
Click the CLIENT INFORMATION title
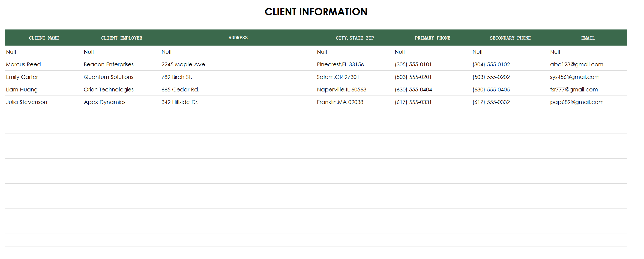point(316,12)
